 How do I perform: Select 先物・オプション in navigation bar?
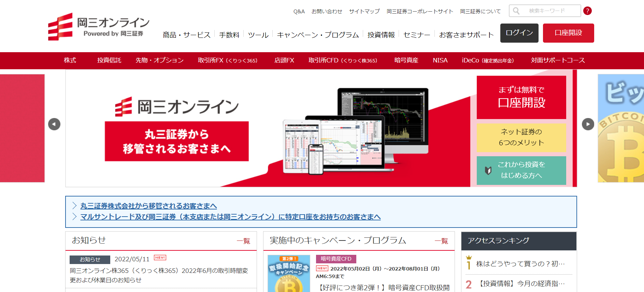(159, 60)
